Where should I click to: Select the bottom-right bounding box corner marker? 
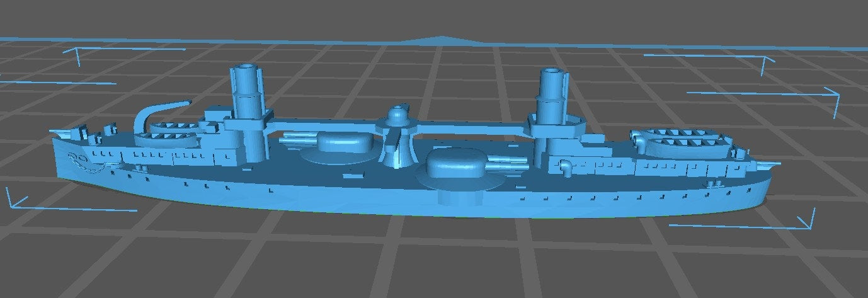806,224
